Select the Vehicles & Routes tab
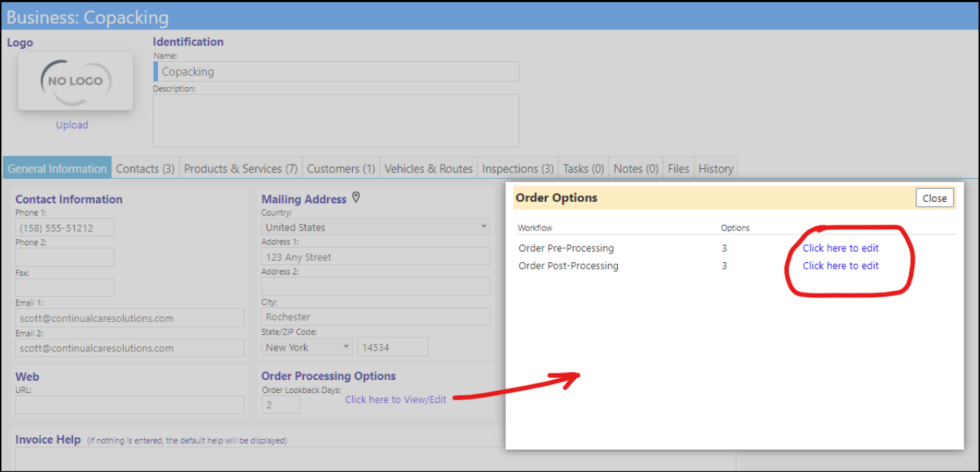 click(429, 169)
